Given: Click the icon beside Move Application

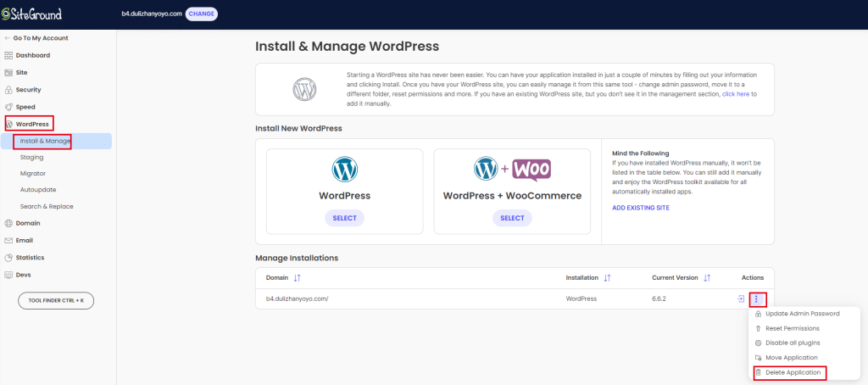Looking at the screenshot, I should 759,358.
